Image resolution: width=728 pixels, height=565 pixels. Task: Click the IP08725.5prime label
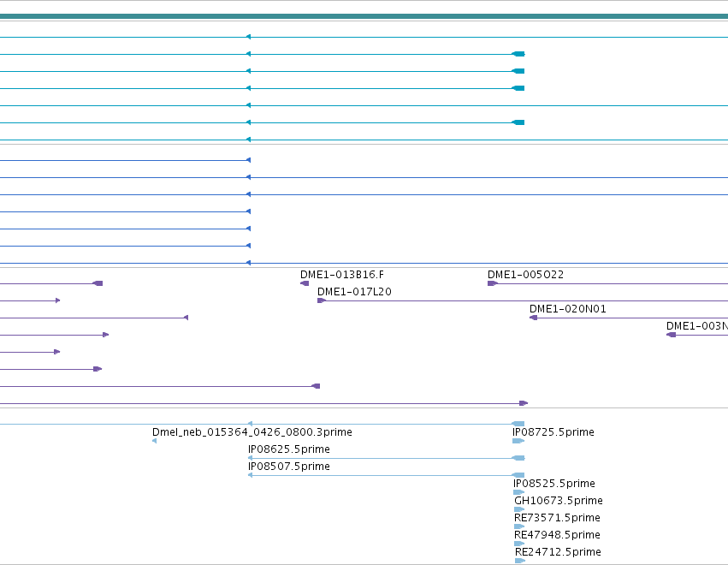pyautogui.click(x=553, y=432)
